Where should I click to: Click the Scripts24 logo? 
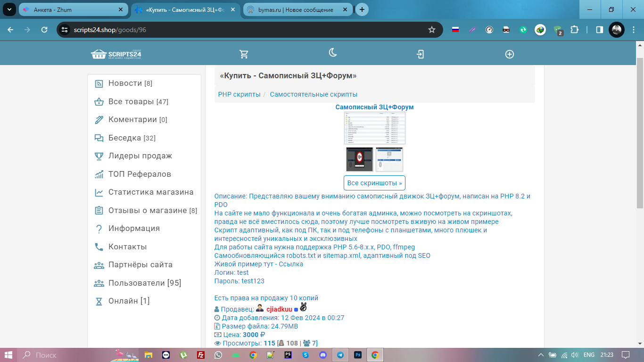[116, 54]
